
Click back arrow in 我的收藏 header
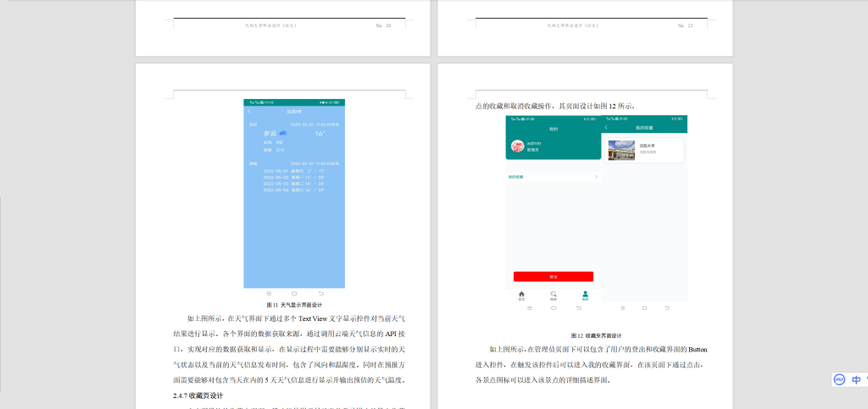(606, 127)
